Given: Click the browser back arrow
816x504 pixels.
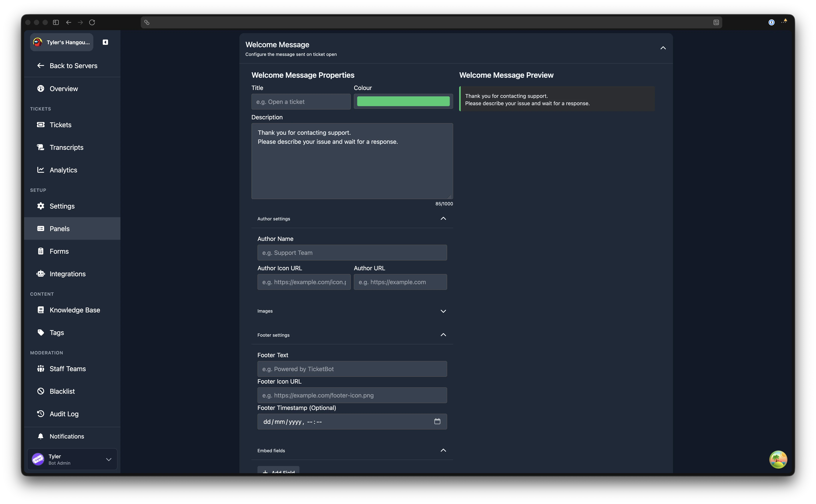Looking at the screenshot, I should [x=69, y=22].
